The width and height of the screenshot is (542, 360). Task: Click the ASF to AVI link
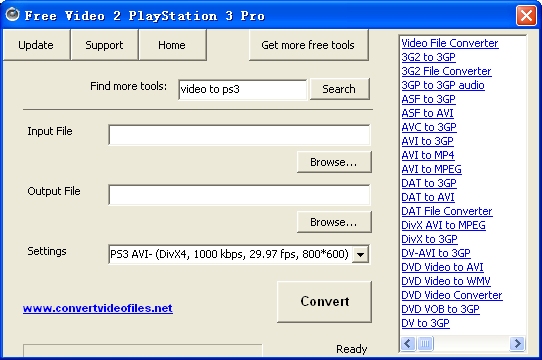click(x=428, y=113)
